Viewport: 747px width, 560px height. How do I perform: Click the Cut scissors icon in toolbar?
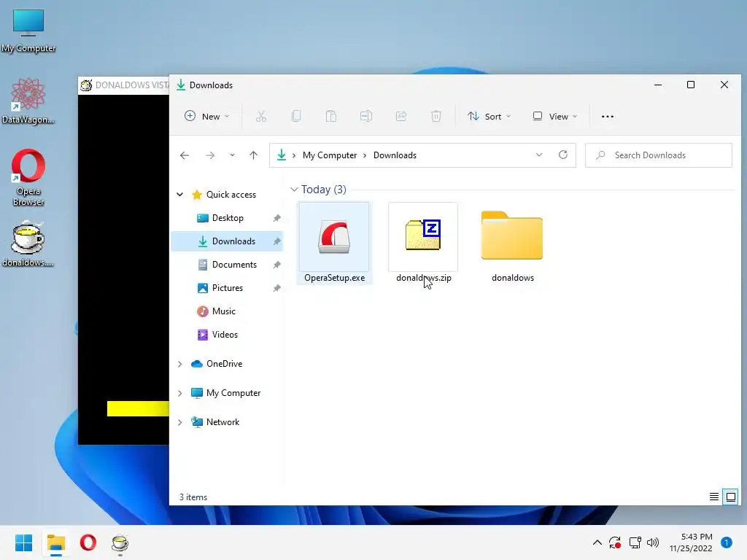click(x=260, y=116)
